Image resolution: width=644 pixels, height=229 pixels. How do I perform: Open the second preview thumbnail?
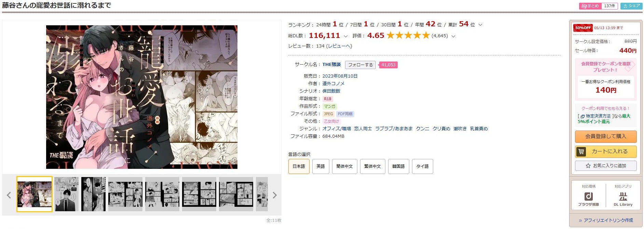67,194
